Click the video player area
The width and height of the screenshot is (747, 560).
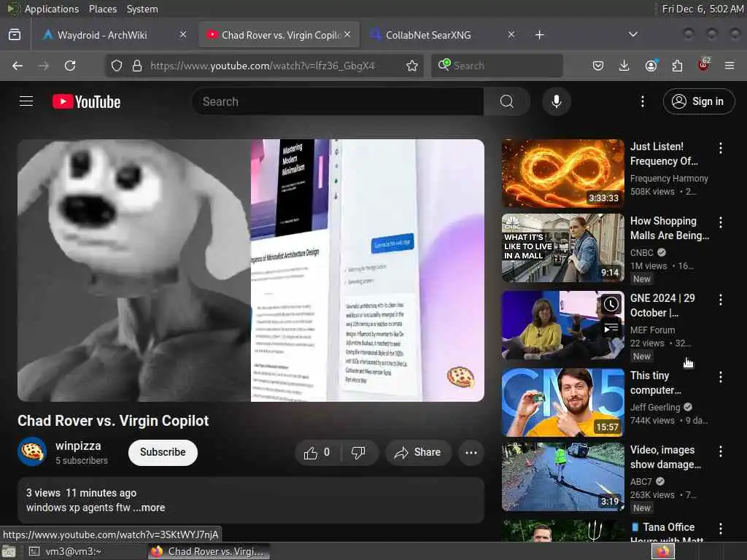(x=251, y=270)
